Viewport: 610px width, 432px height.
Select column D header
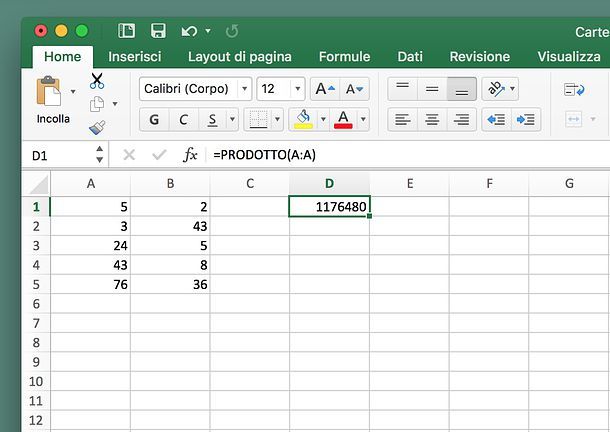(330, 184)
